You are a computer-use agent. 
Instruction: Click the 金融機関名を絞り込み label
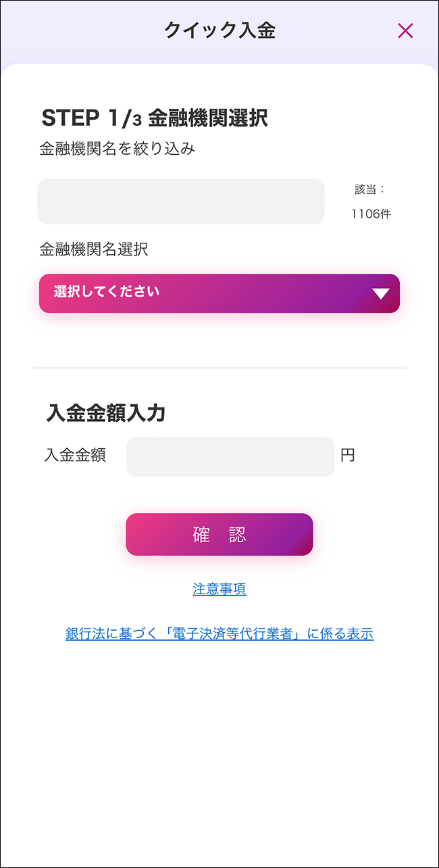[x=118, y=149]
